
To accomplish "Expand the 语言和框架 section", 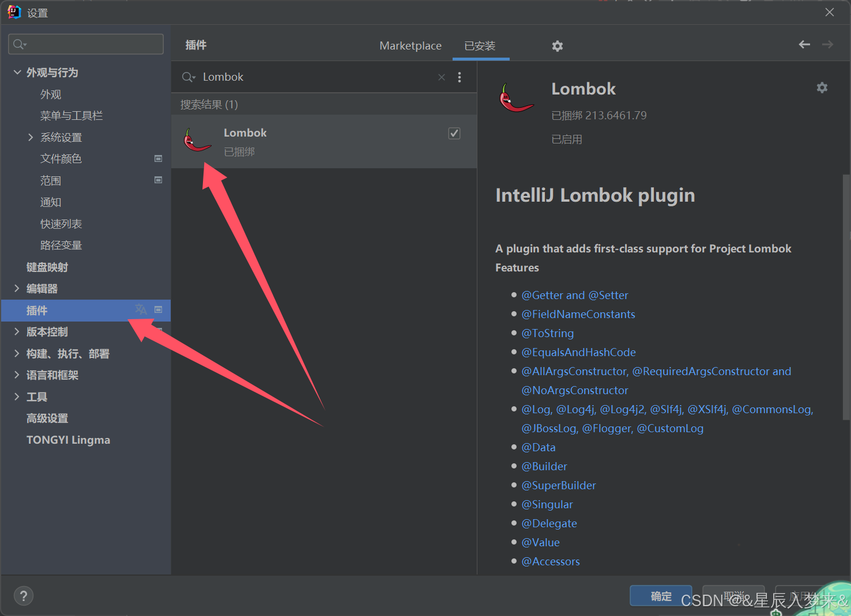I will 17,375.
